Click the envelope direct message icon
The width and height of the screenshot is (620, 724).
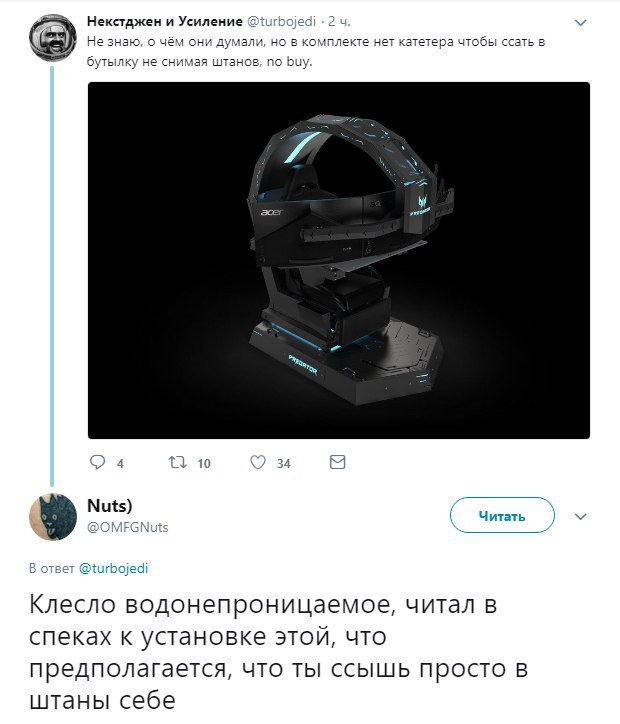tap(337, 462)
